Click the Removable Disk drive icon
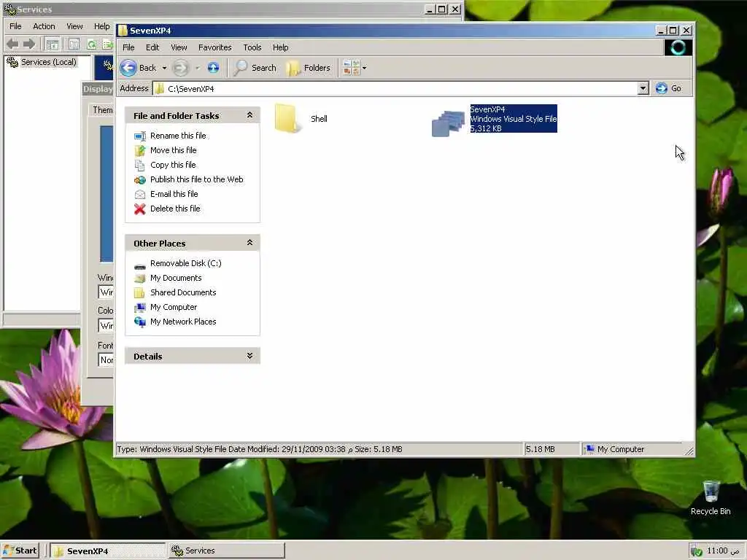This screenshot has height=560, width=747. (x=139, y=265)
